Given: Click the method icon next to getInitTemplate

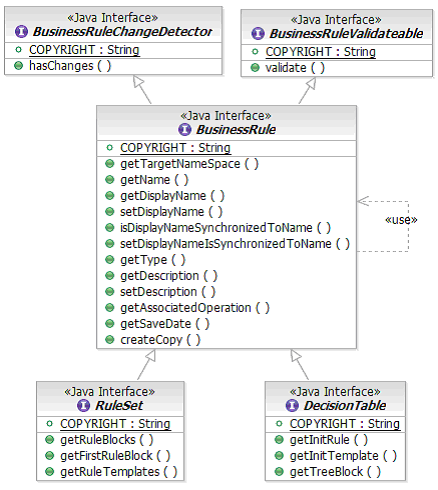Looking at the screenshot, I should click(279, 456).
